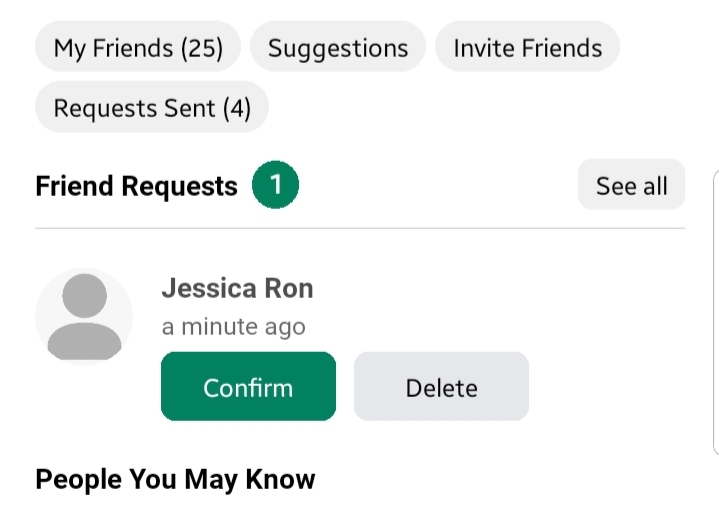This screenshot has width=719, height=529.
Task: View the Requests Sent (4) tab
Action: 152,107
